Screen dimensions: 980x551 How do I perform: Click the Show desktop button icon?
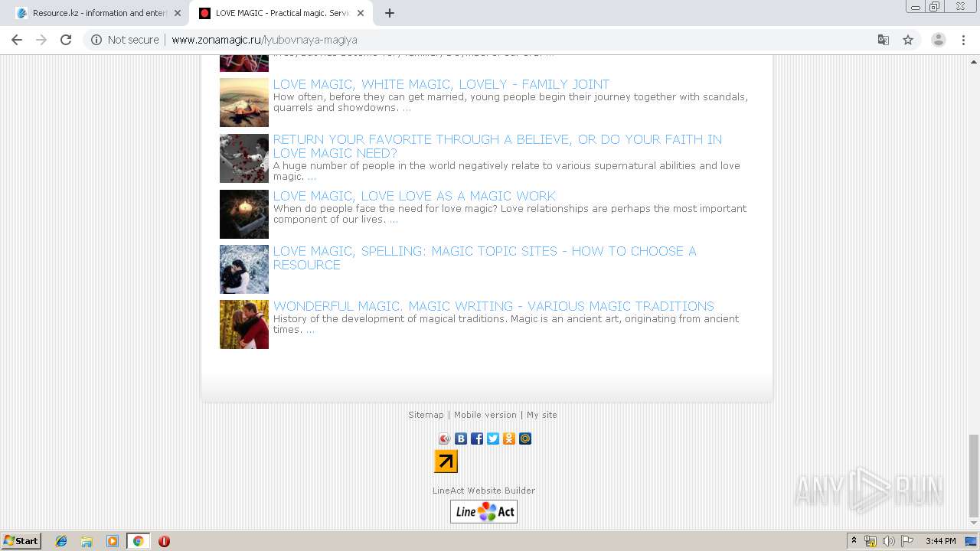(971, 541)
